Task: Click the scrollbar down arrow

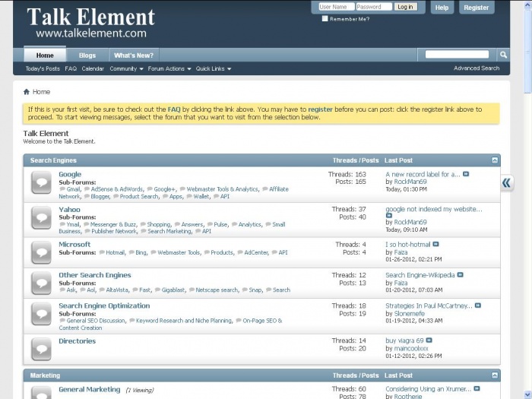Action: [527, 394]
